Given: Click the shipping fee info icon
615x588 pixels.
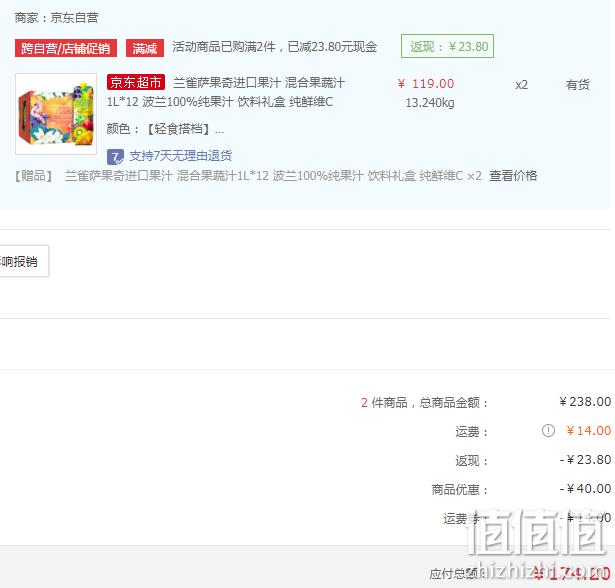Looking at the screenshot, I should tap(548, 431).
